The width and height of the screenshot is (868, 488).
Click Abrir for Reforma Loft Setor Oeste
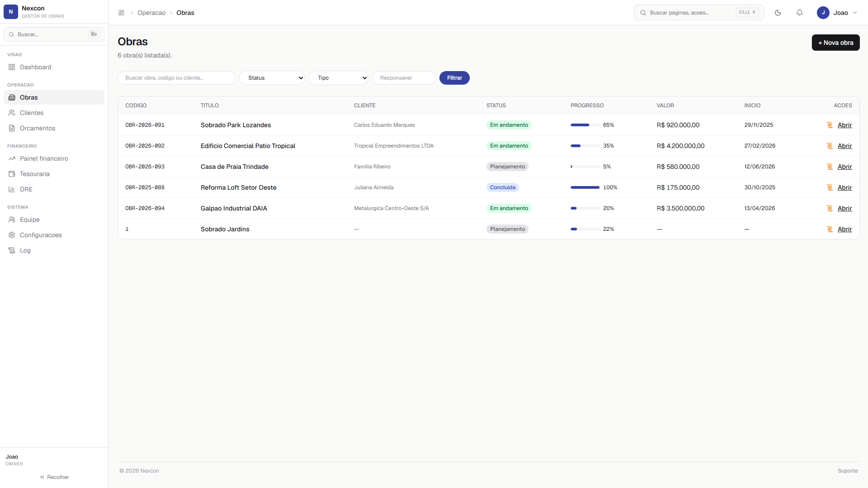(844, 187)
